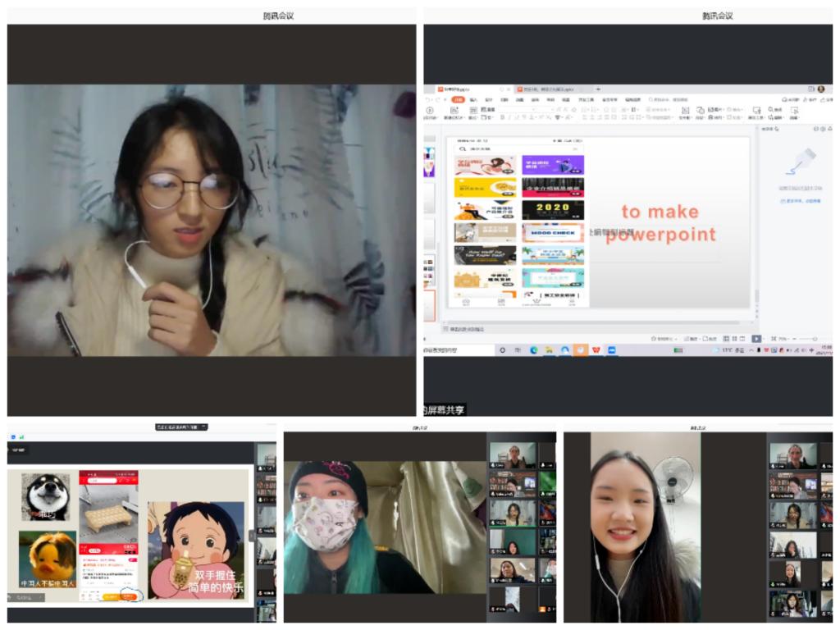Click the new document plus button

tap(598, 89)
